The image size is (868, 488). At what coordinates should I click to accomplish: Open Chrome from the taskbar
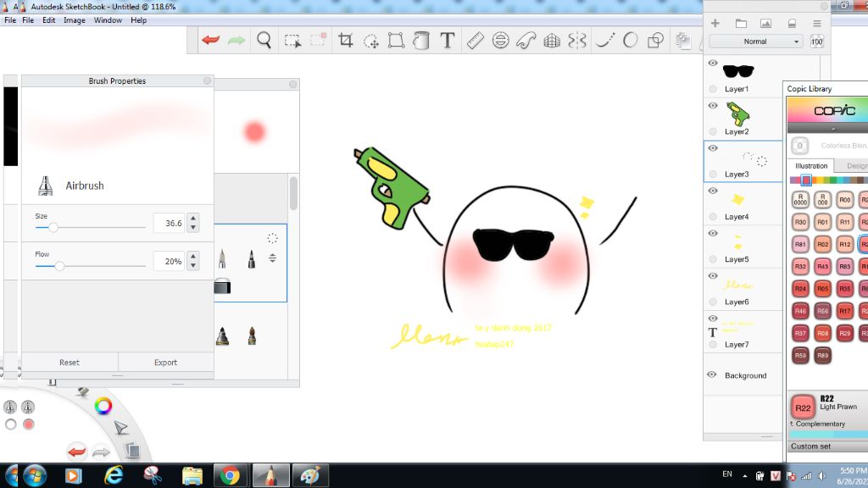230,475
